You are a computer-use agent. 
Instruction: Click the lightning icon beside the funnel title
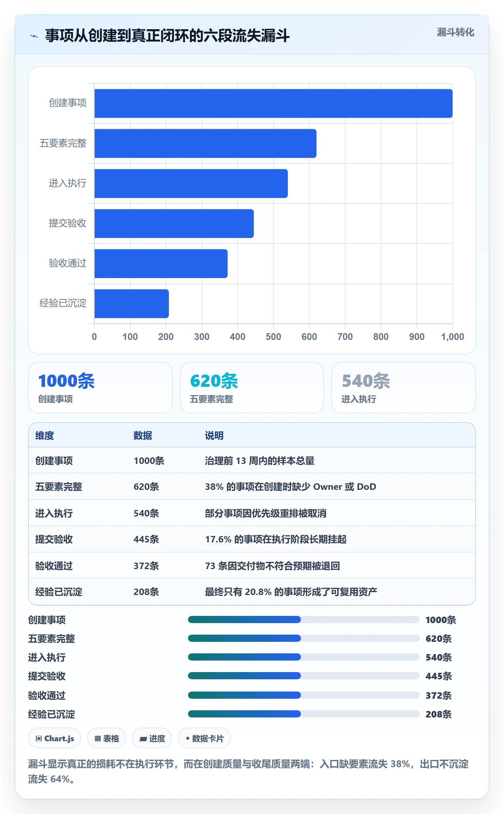click(34, 36)
